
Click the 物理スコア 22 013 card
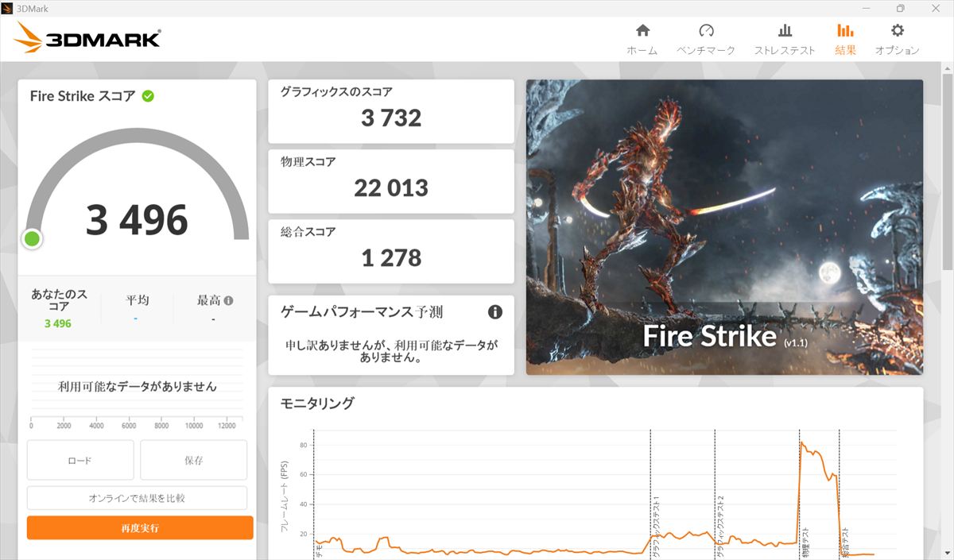pos(390,181)
